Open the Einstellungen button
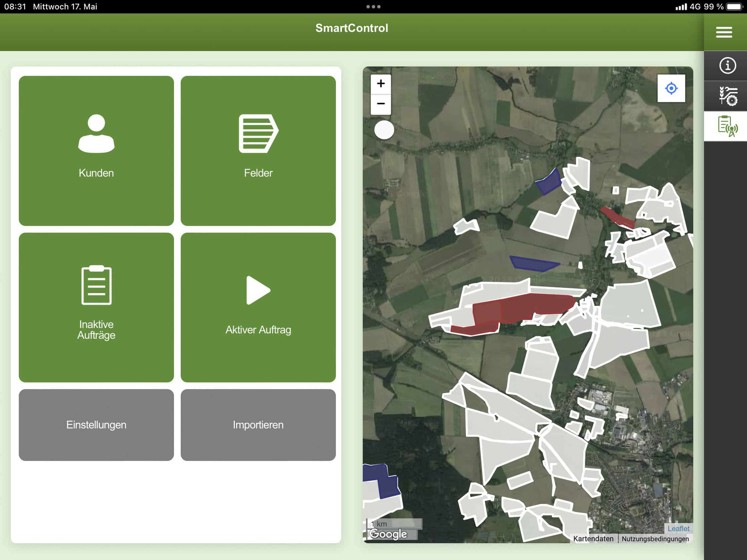Image resolution: width=747 pixels, height=560 pixels. coord(96,425)
